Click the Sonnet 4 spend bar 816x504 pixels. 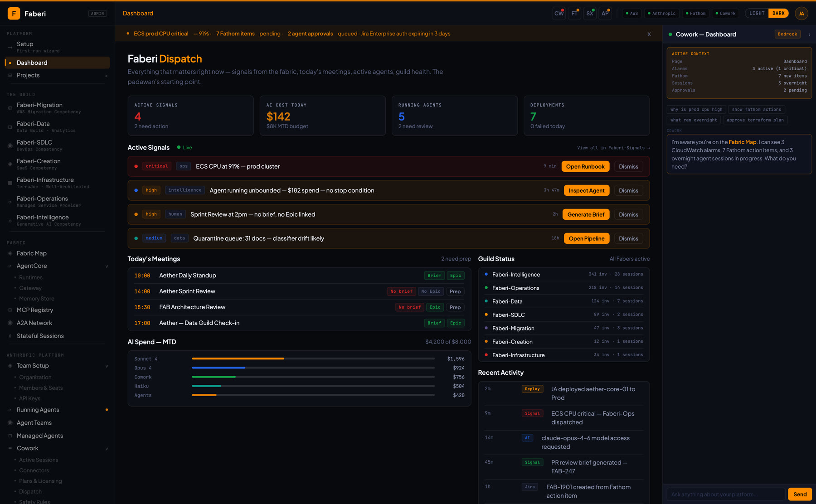[313, 359]
